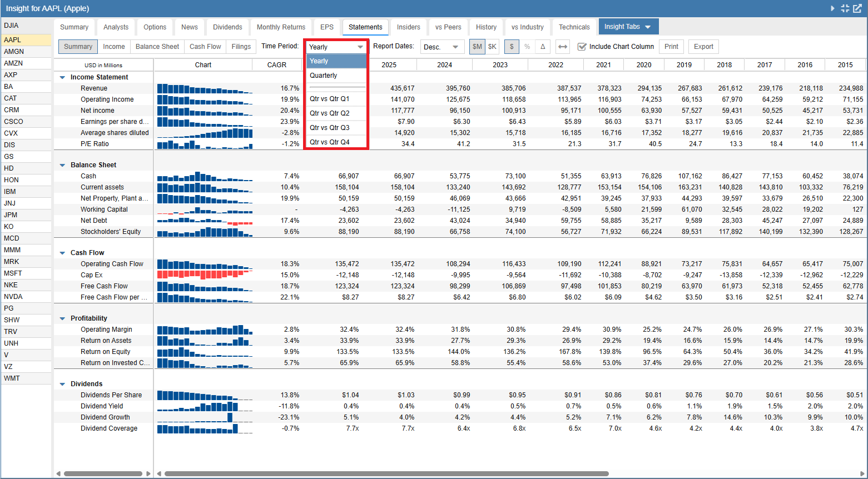This screenshot has width=868, height=479.
Task: Choose Qtr vs Qtr Q1 option
Action: [336, 99]
